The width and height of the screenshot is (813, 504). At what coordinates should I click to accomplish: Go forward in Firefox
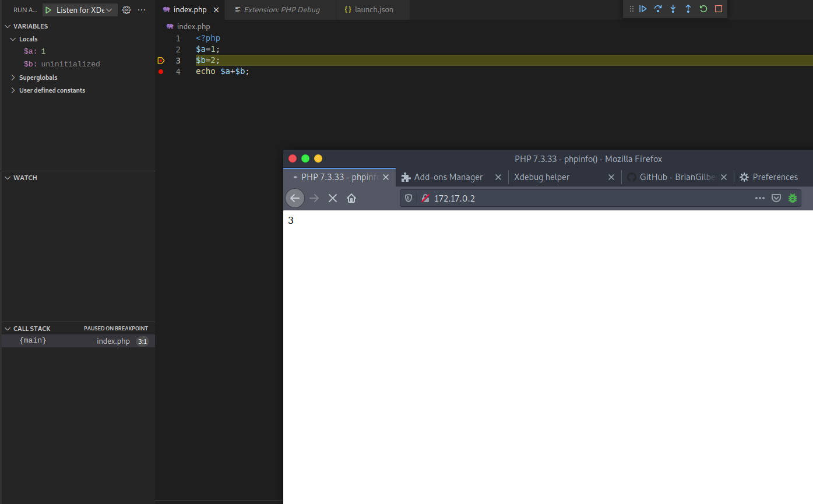[314, 198]
